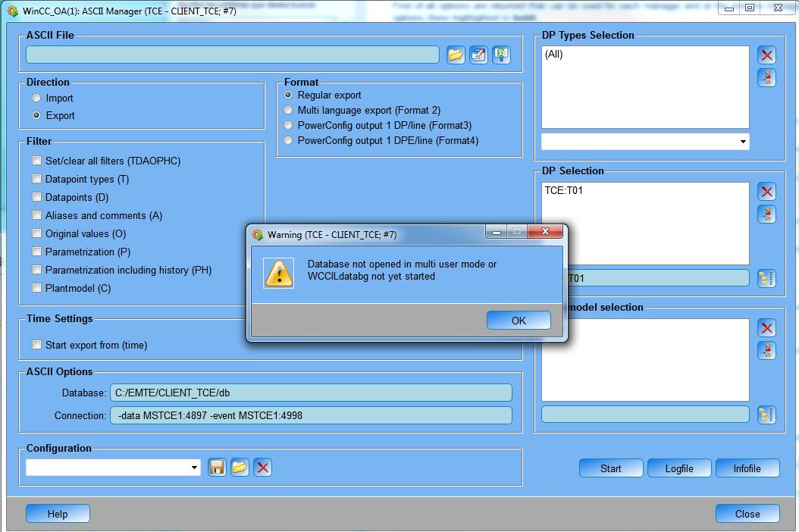The image size is (799, 532).
Task: Click the add-datapoint icon in DP Selection
Action: coord(766,214)
